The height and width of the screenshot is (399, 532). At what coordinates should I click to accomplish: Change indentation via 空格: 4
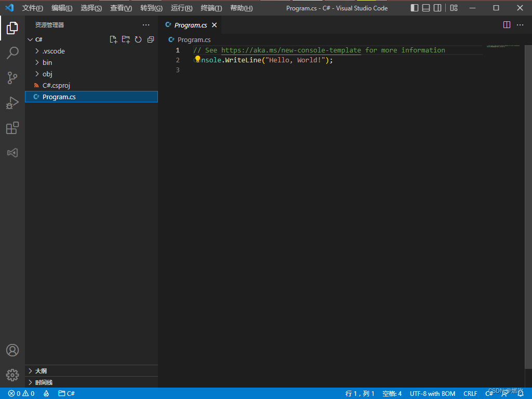tap(392, 393)
